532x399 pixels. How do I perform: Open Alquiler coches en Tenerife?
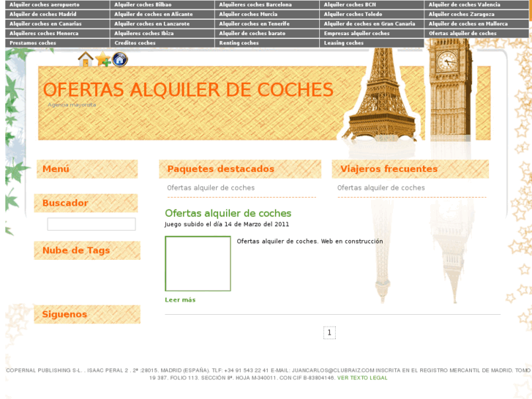[266, 23]
